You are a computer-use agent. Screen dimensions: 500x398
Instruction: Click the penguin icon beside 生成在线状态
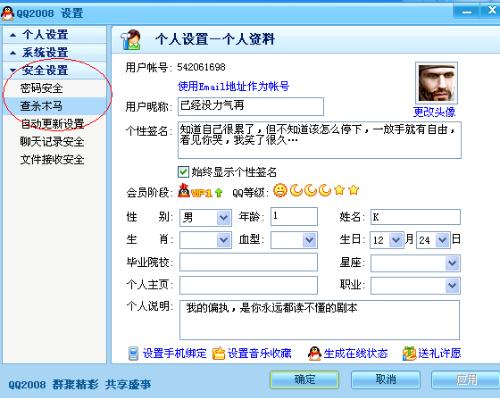pos(314,353)
